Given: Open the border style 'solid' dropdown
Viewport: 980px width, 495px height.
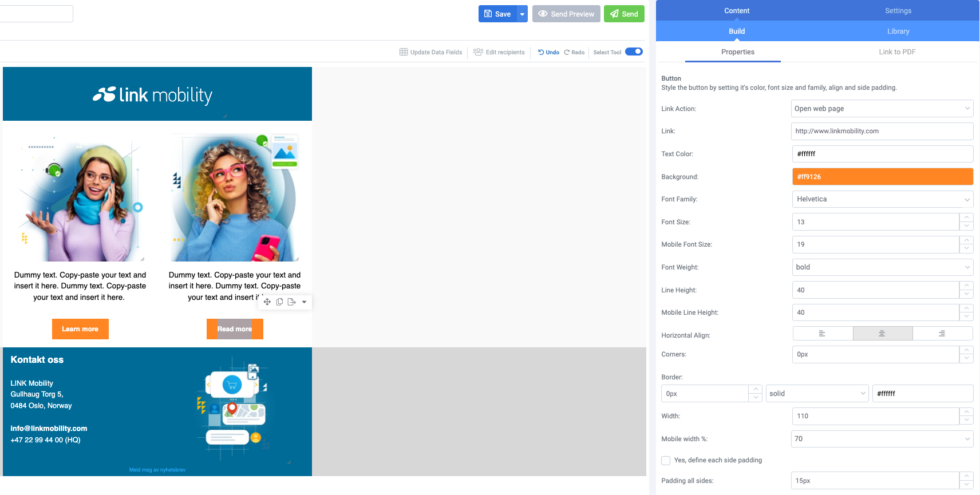Looking at the screenshot, I should click(x=817, y=394).
